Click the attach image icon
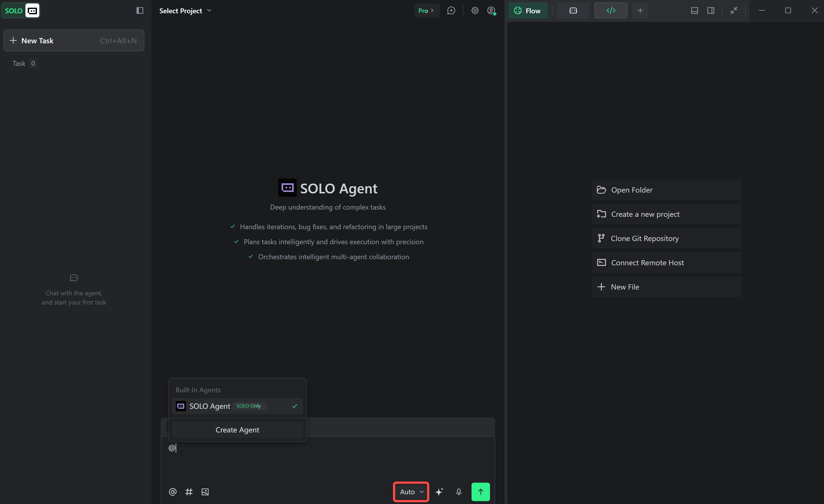 click(205, 492)
